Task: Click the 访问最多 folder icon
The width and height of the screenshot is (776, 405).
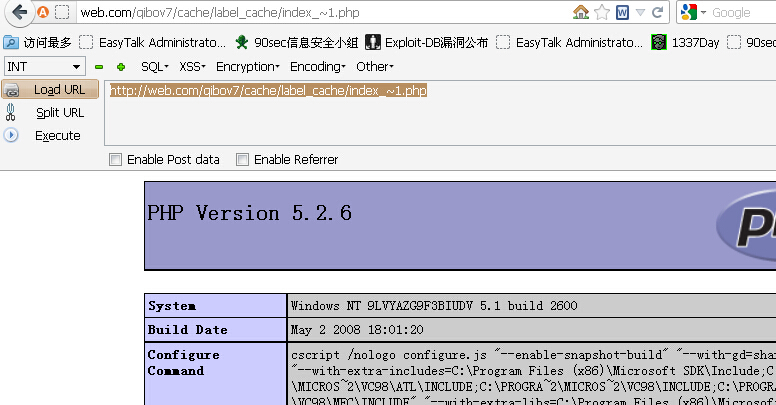Action: pos(11,43)
